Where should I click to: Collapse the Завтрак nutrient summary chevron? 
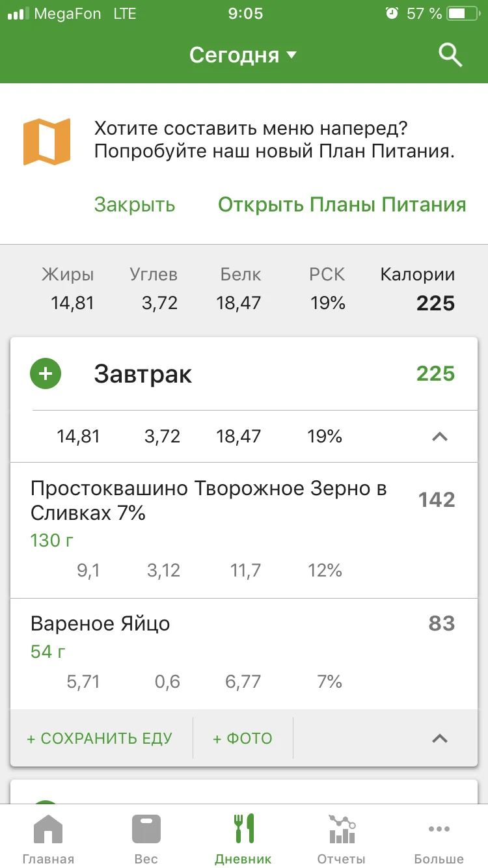pos(440,437)
